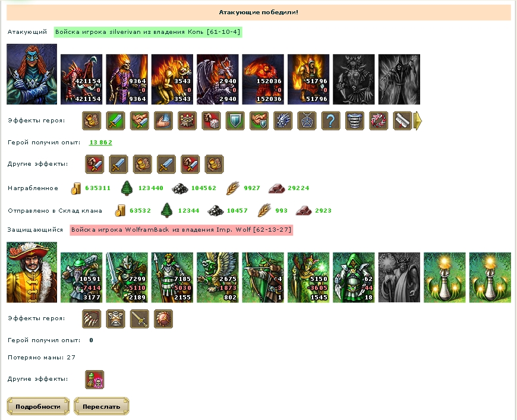Click the question mark hero effect icon
This screenshot has height=420, width=517.
pyautogui.click(x=330, y=121)
